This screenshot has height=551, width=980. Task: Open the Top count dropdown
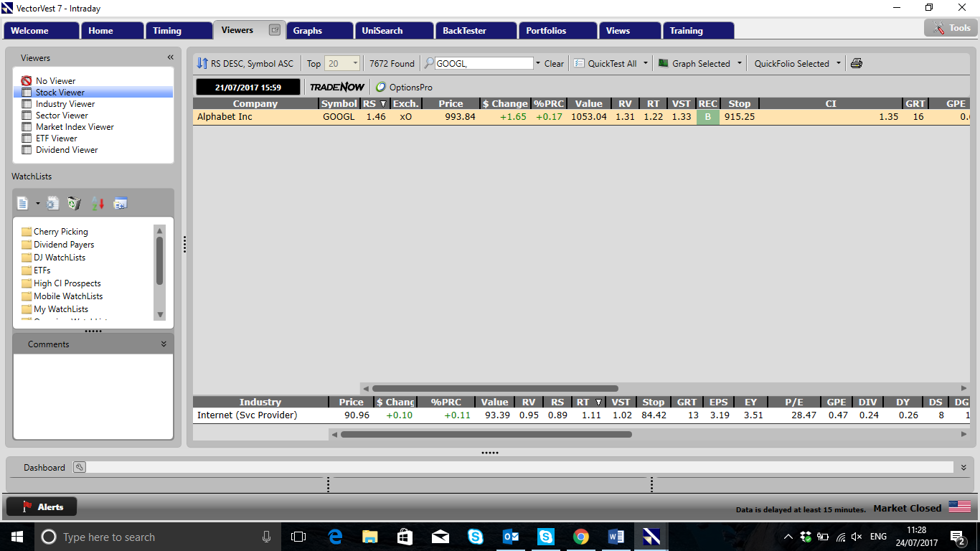coord(355,63)
